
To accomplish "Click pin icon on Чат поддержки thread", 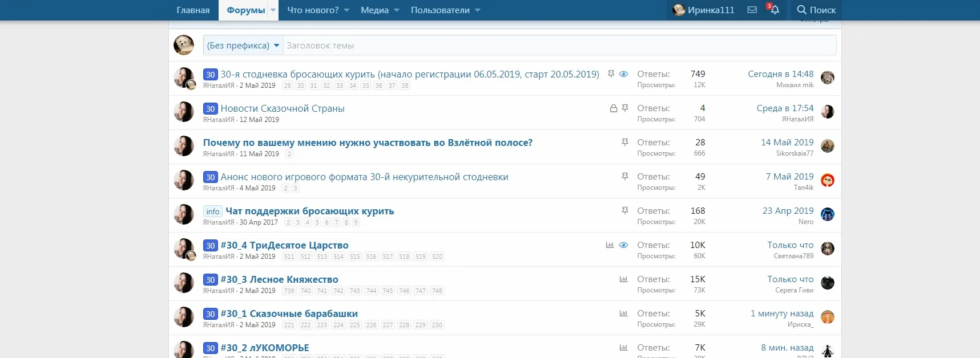I will 625,211.
